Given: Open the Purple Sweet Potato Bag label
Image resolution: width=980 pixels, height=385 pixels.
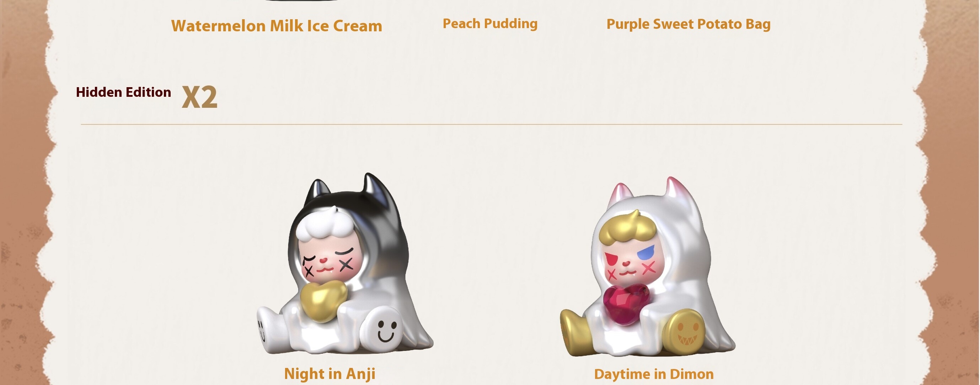Looking at the screenshot, I should point(688,24).
